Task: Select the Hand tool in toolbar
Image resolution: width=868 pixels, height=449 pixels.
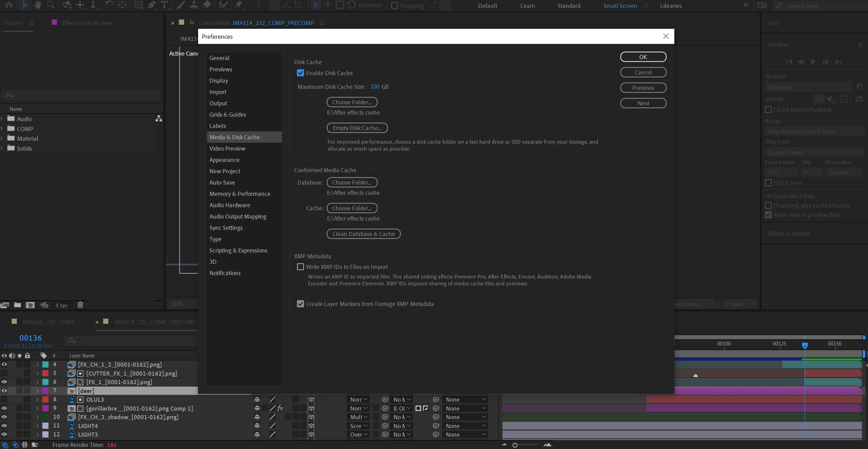Action: point(38,5)
